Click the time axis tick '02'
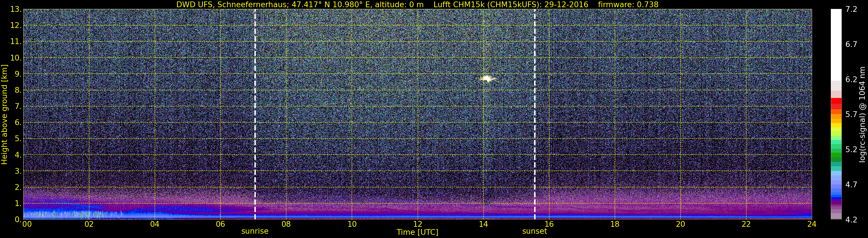 (x=89, y=224)
